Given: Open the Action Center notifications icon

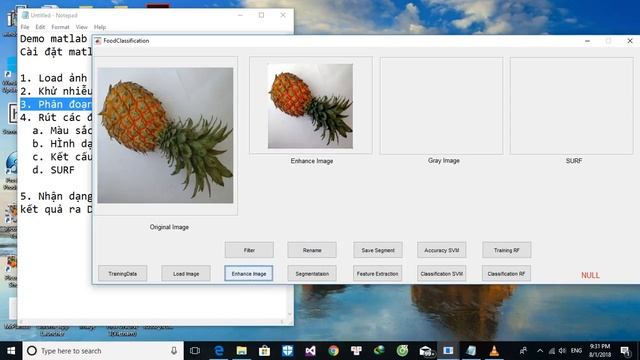Looking at the screenshot, I should 625,351.
